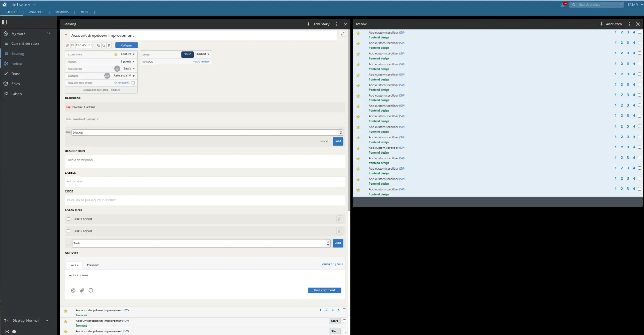Check the Task 2 added checkbox
The height and width of the screenshot is (335, 644).
point(69,231)
